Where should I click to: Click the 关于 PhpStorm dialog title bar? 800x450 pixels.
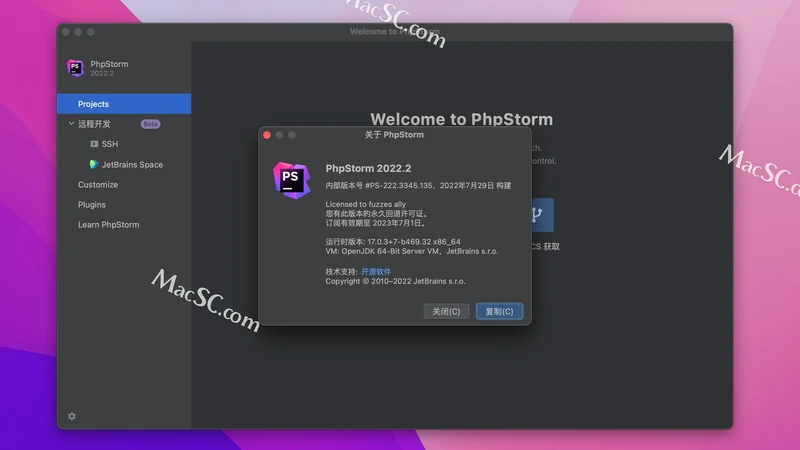394,134
